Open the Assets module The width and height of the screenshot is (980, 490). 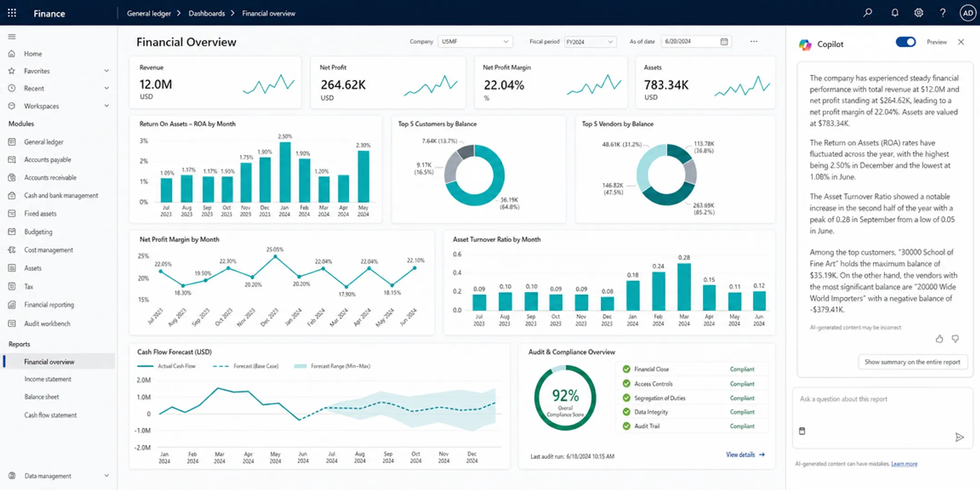tap(33, 268)
